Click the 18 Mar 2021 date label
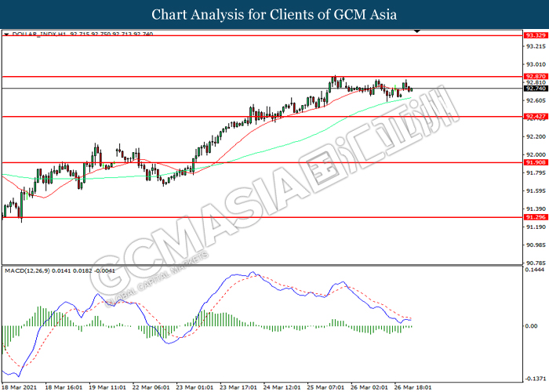 click(19, 387)
